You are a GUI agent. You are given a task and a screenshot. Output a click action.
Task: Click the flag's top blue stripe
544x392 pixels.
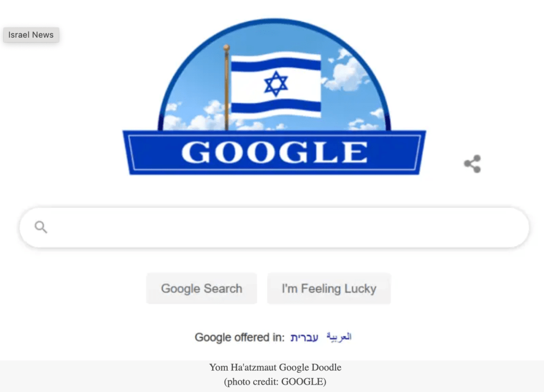(276, 64)
